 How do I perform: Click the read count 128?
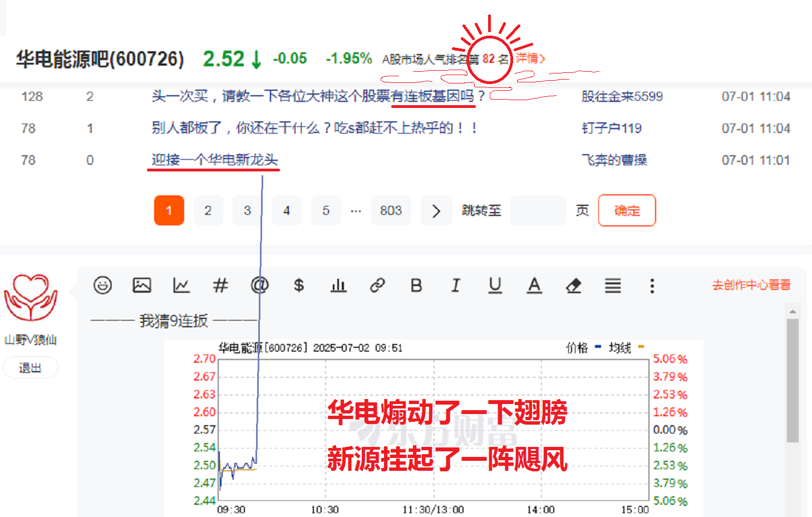pos(32,96)
